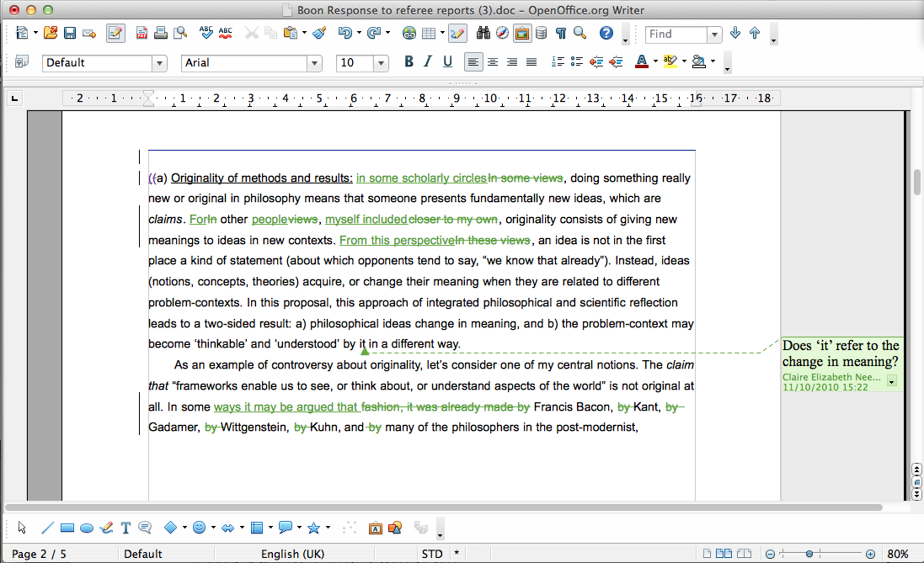Export directly as PDF

[142, 33]
